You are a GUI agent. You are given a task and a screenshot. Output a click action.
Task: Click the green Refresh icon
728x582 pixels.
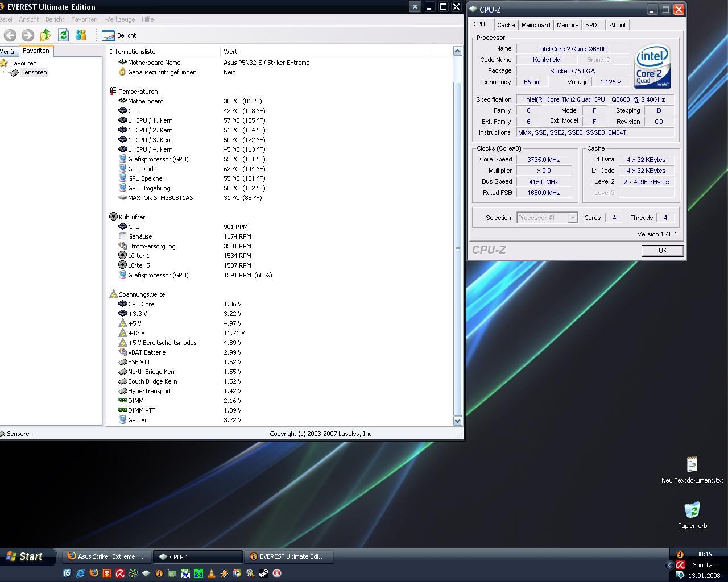tap(63, 35)
